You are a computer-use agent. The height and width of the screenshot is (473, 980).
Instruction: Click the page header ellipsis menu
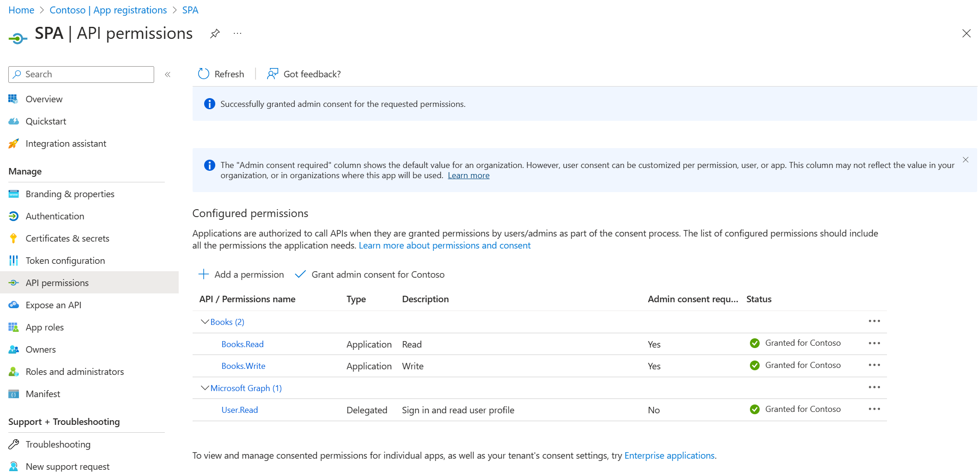(237, 34)
